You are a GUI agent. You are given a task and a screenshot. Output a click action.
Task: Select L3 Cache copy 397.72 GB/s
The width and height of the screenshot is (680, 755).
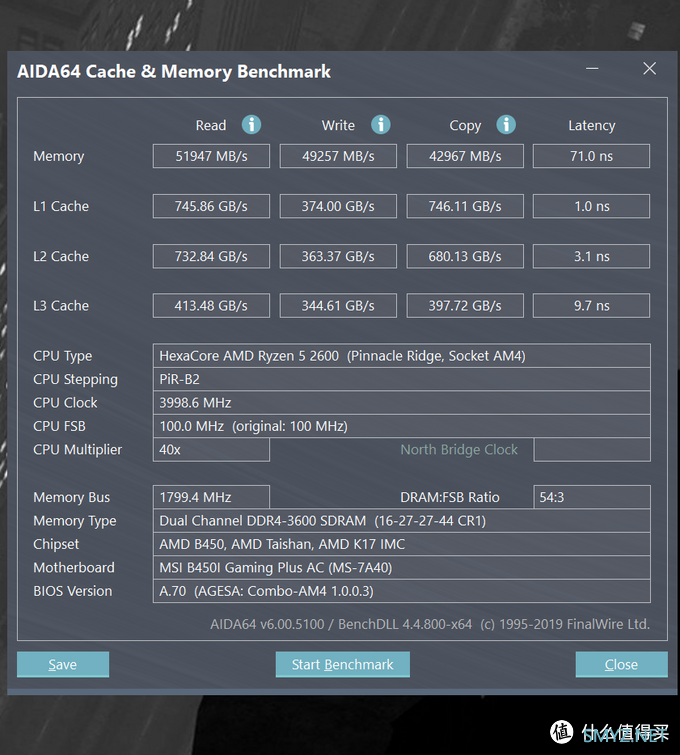click(x=465, y=306)
